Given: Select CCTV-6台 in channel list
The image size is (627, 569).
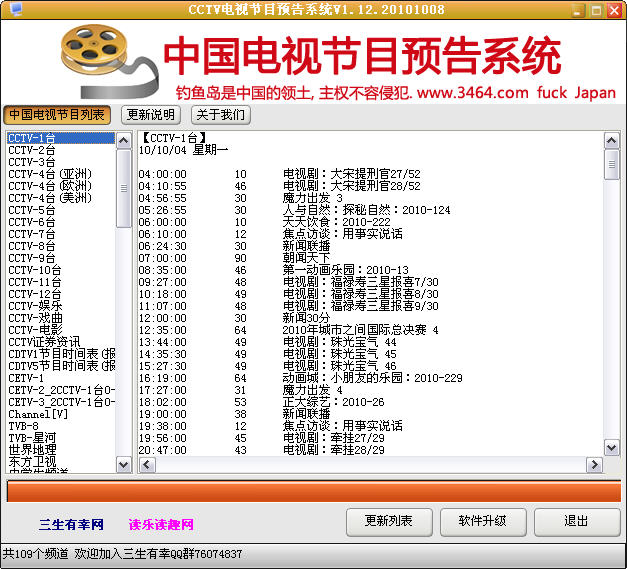Looking at the screenshot, I should tap(61, 222).
